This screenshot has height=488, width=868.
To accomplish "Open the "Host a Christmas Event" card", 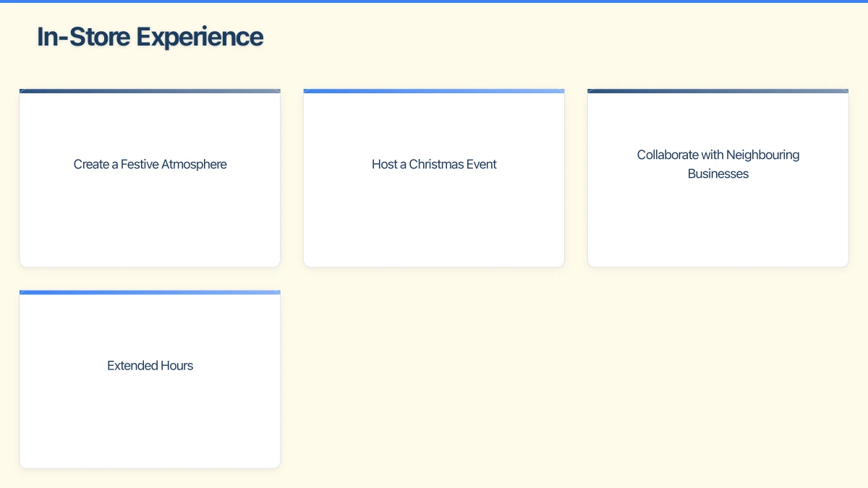I will coord(434,210).
